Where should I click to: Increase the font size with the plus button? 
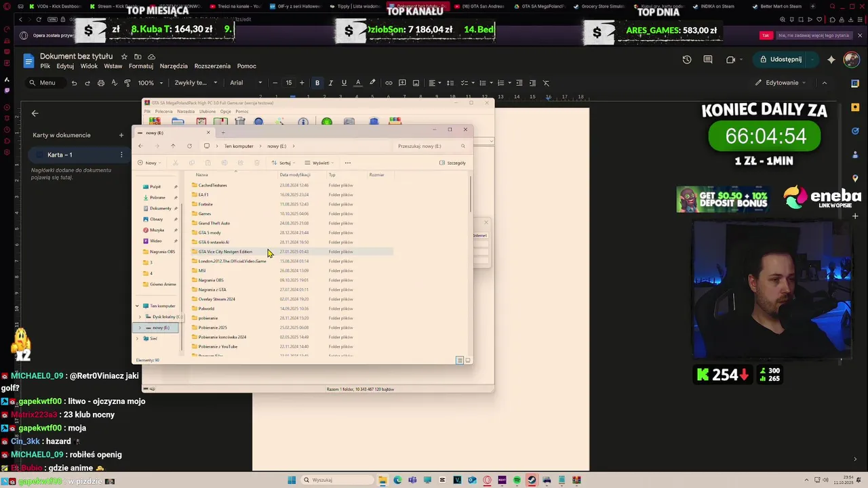(302, 83)
